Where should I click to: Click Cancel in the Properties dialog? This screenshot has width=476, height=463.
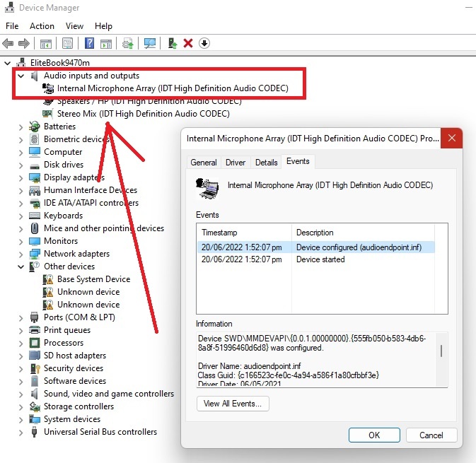click(x=431, y=435)
